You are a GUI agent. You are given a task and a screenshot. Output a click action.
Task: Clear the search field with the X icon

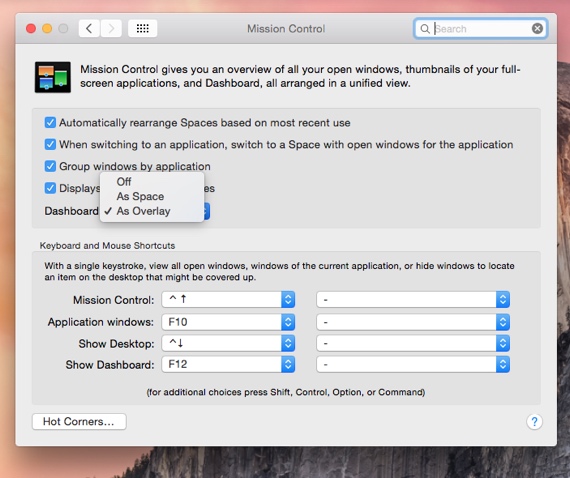pos(537,28)
